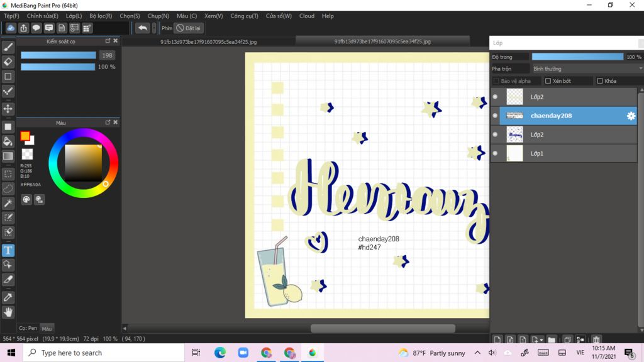The width and height of the screenshot is (644, 362).
Task: Select the Lớp1 layer thumbnail
Action: point(514,153)
